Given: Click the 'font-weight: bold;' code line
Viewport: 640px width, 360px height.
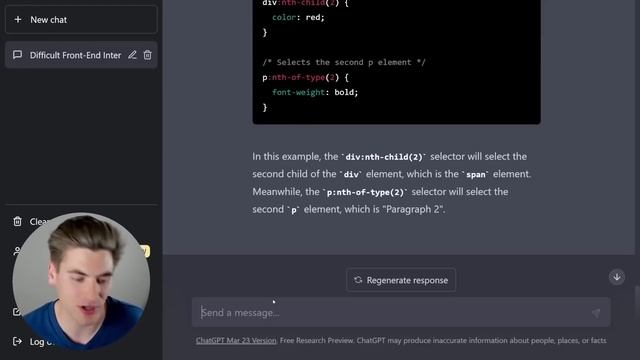Looking at the screenshot, I should (315, 93).
